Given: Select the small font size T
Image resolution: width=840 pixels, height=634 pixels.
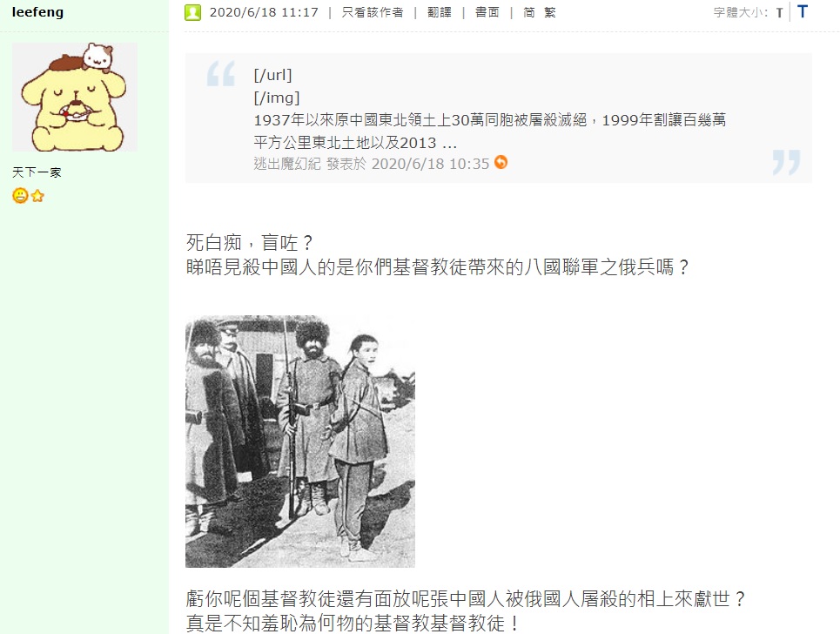Looking at the screenshot, I should pos(779,12).
